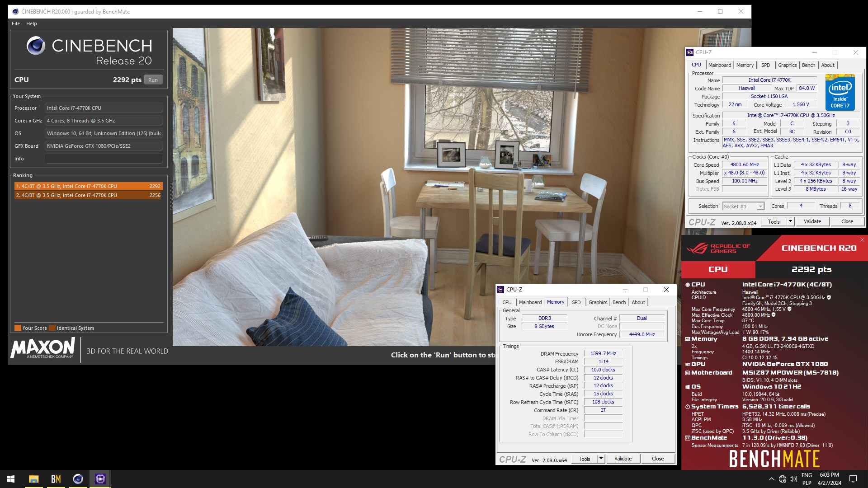Click the Max Core Temp value 87 °C
868x488 pixels.
748,321
